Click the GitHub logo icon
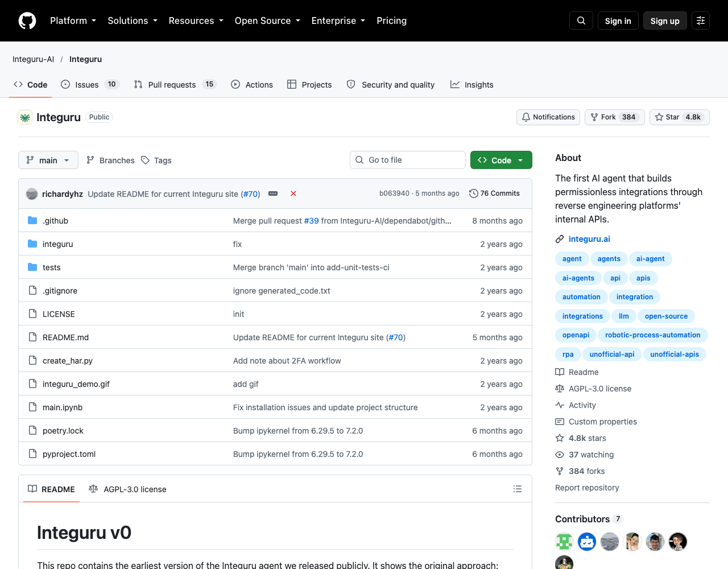Screen dimensions: 728x569 tap(27, 20)
